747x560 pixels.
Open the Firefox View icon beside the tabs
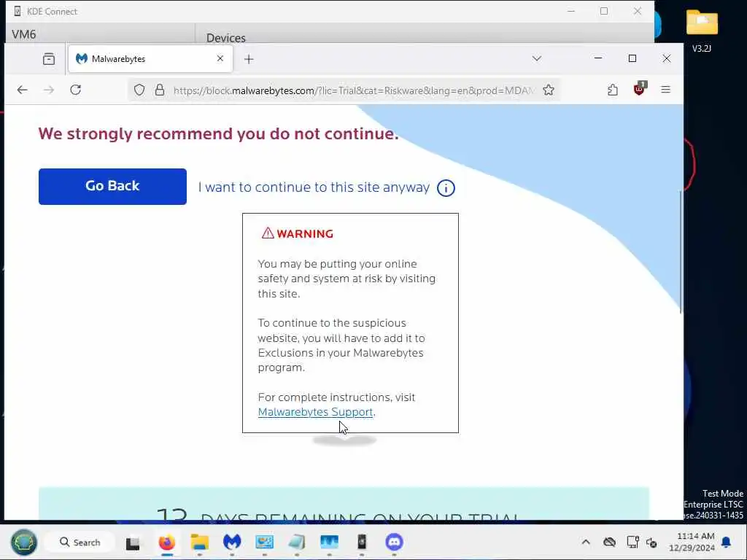point(49,59)
